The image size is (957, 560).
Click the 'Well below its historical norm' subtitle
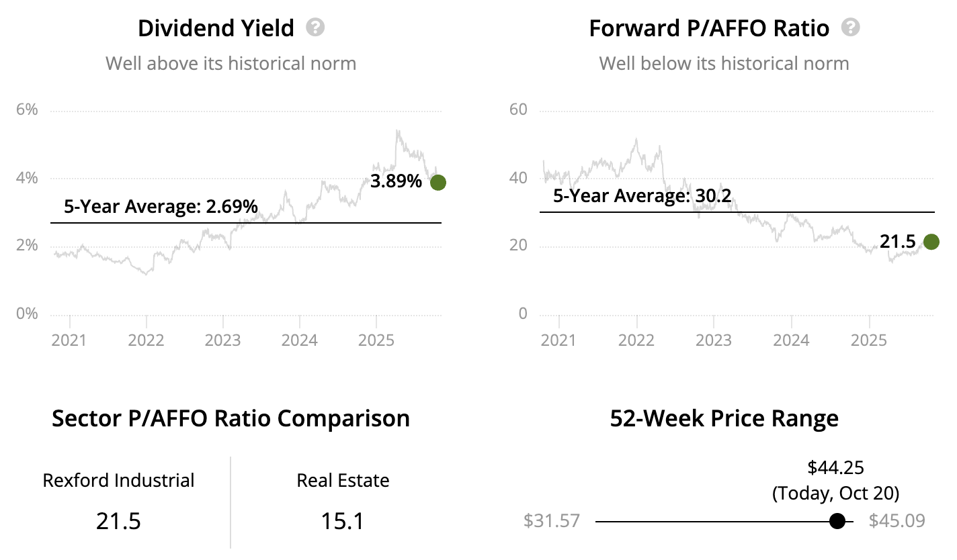(x=724, y=64)
